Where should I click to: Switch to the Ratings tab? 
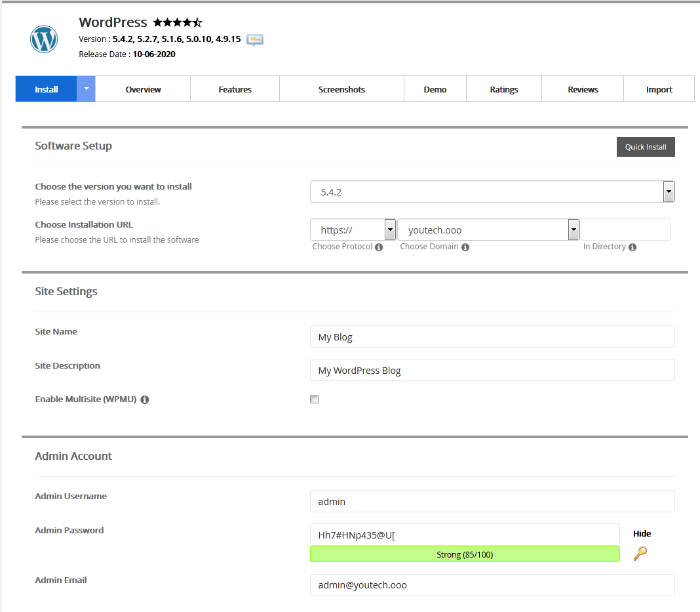(504, 89)
